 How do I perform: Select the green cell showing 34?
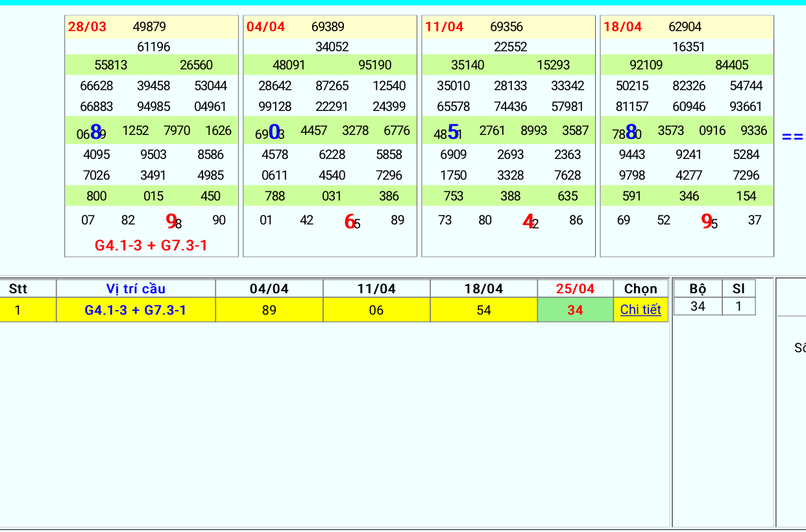coord(575,310)
